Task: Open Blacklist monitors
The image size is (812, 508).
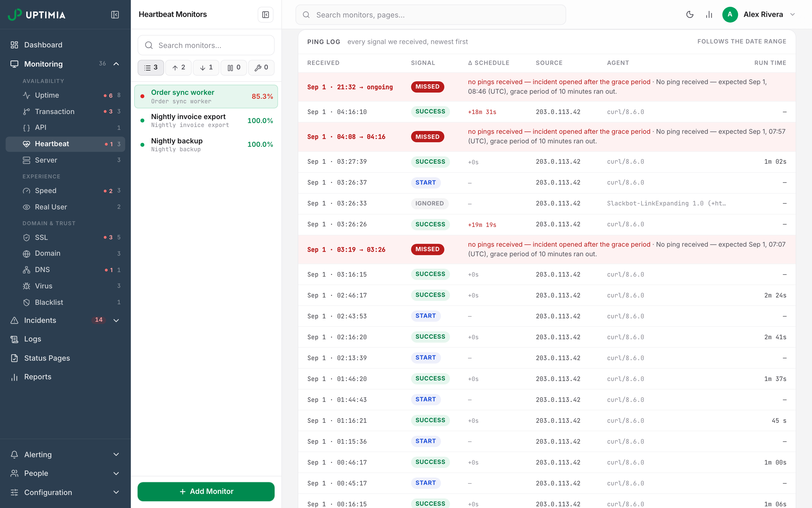Action: 65,302
